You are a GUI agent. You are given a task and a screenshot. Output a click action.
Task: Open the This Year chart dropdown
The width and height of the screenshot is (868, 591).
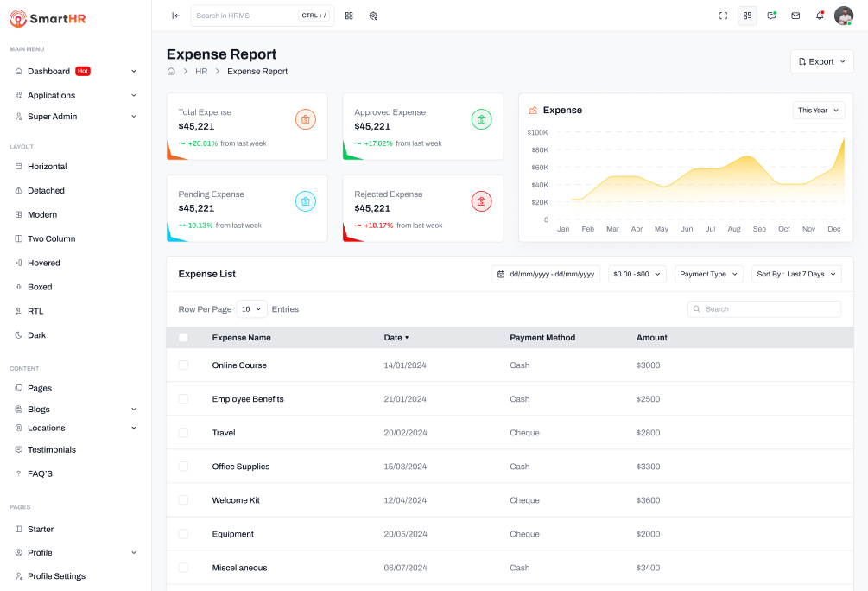pyautogui.click(x=818, y=111)
